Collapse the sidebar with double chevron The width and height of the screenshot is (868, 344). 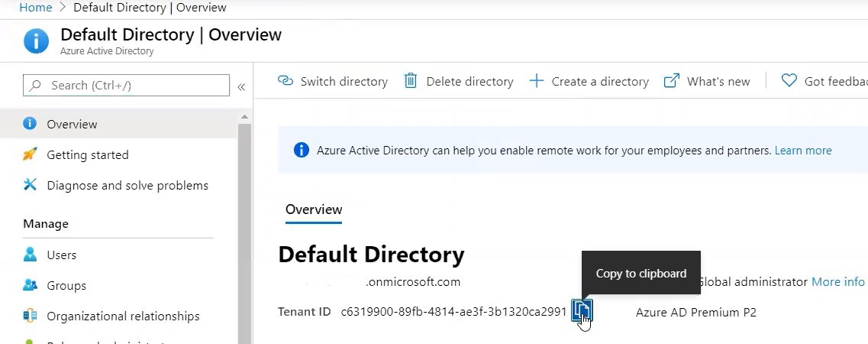pos(241,87)
